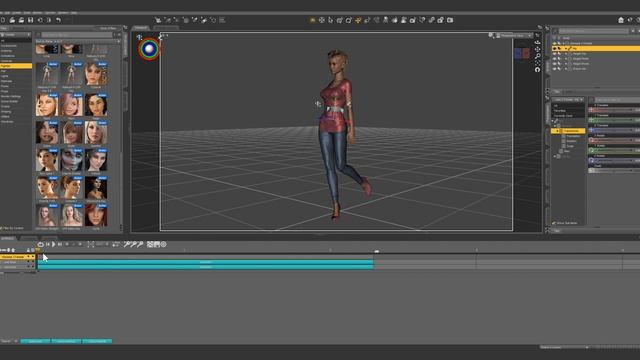Select the red-haired character thumbnail
Image resolution: width=640 pixels, height=360 pixels.
tap(96, 215)
